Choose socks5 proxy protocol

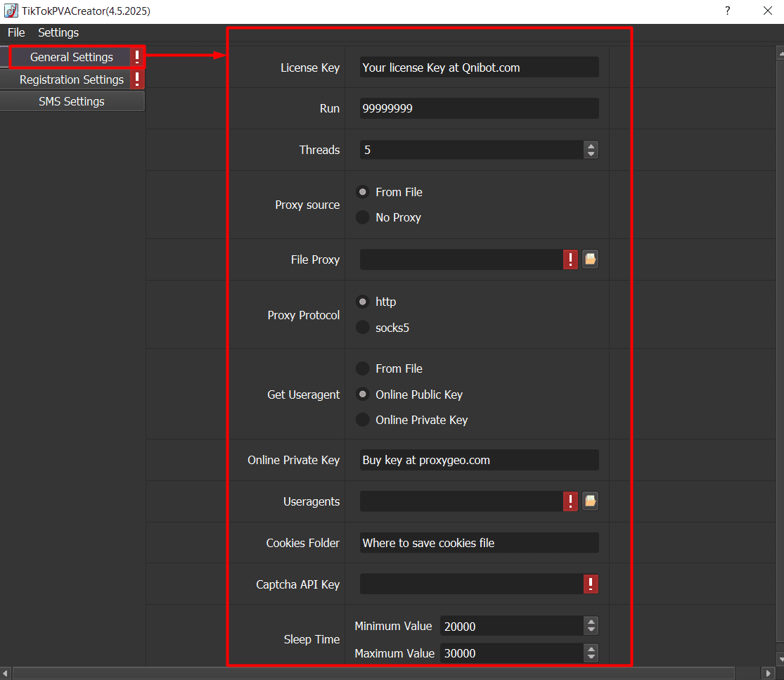coord(363,328)
